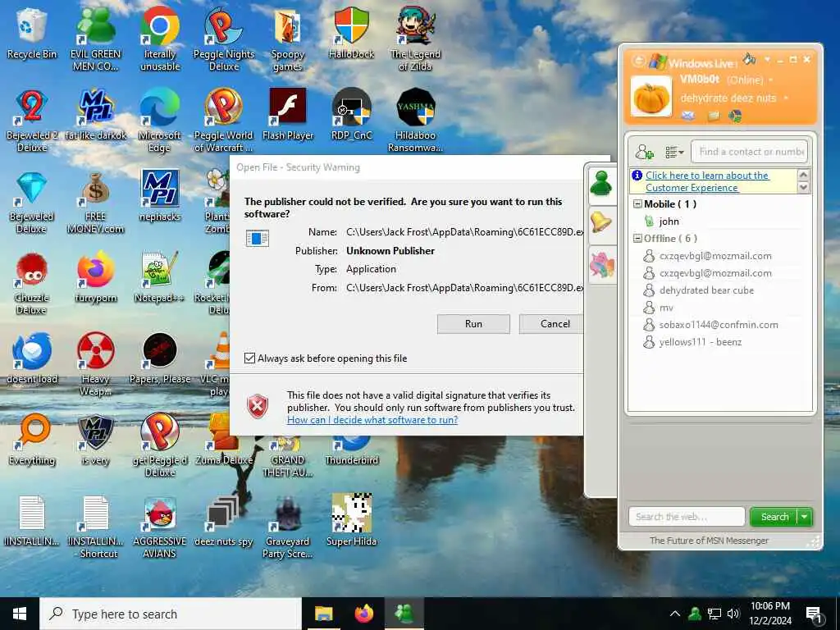The height and width of the screenshot is (630, 840).
Task: Click the Customer Experience learn link
Action: pyautogui.click(x=707, y=181)
